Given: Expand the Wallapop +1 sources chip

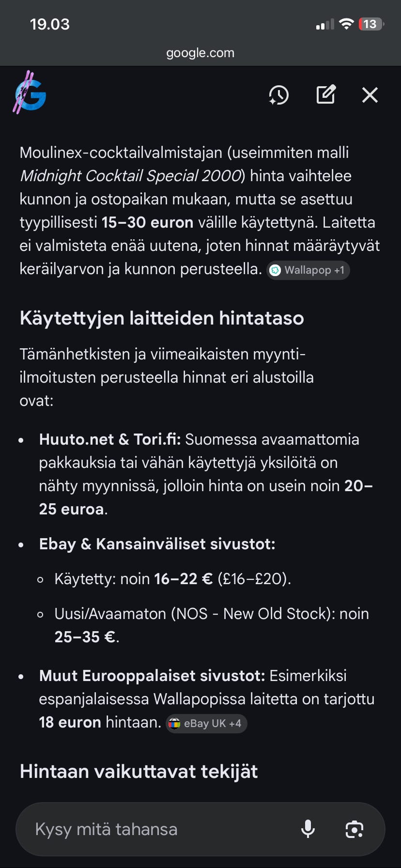Looking at the screenshot, I should [x=308, y=270].
